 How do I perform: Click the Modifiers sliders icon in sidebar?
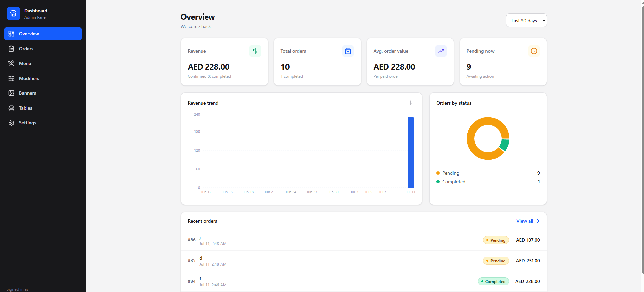[x=11, y=78]
